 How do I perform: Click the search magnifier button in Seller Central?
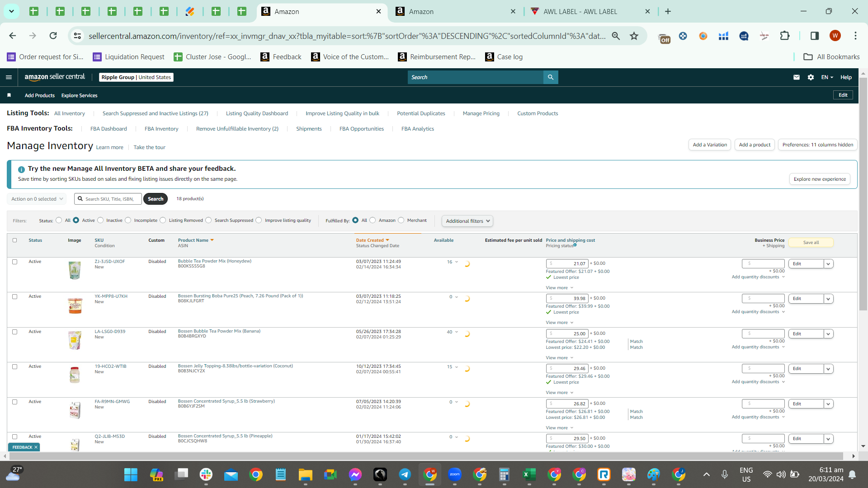[x=550, y=77]
